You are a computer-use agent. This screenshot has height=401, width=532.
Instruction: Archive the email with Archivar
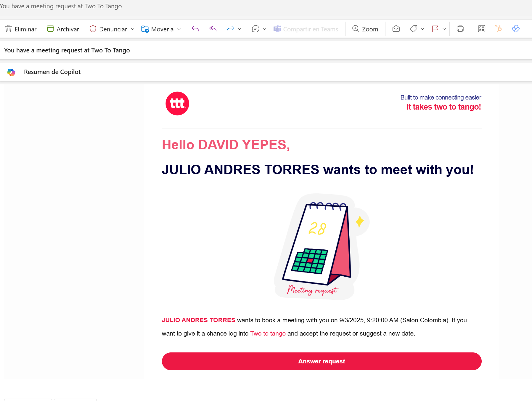coord(63,29)
